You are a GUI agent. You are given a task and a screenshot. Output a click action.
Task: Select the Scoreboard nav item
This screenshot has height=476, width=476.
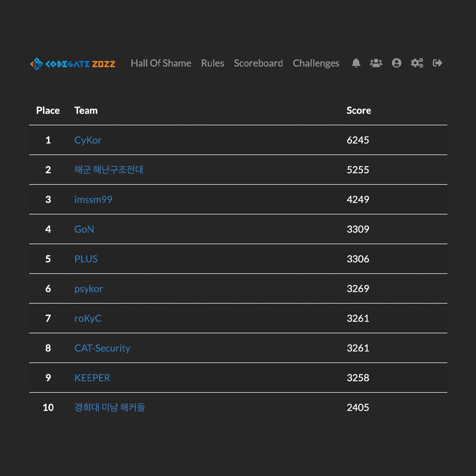[x=258, y=63]
